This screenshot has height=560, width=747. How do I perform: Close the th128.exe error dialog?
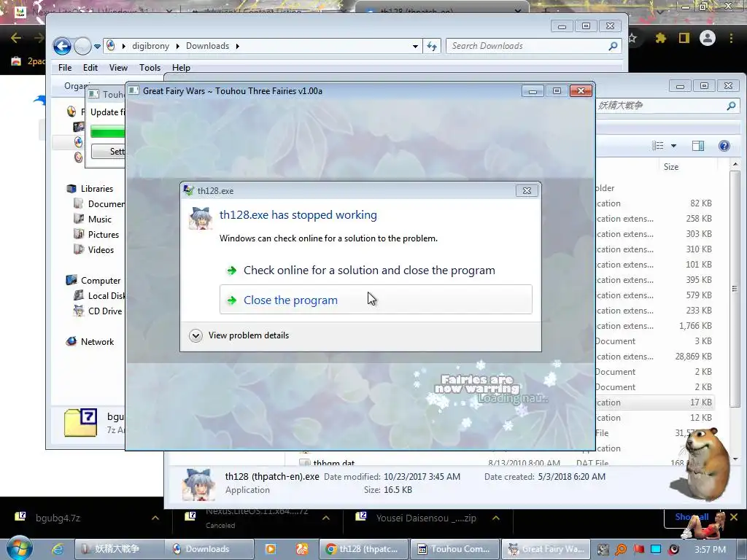(x=527, y=190)
